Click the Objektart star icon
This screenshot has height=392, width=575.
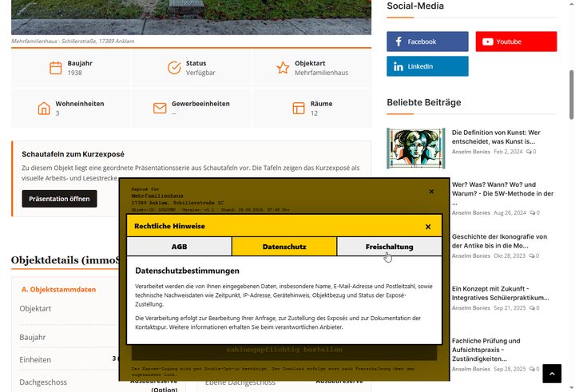[283, 68]
